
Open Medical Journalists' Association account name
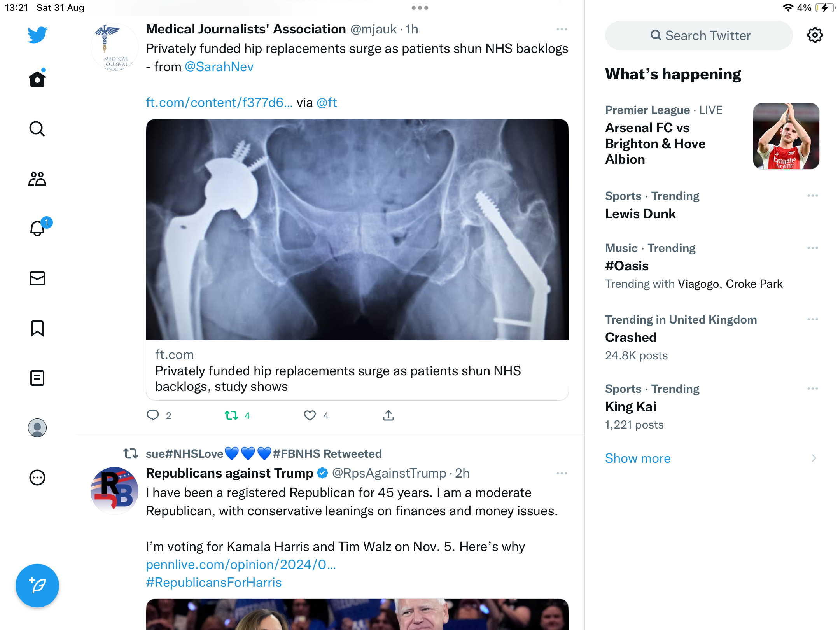(x=246, y=29)
